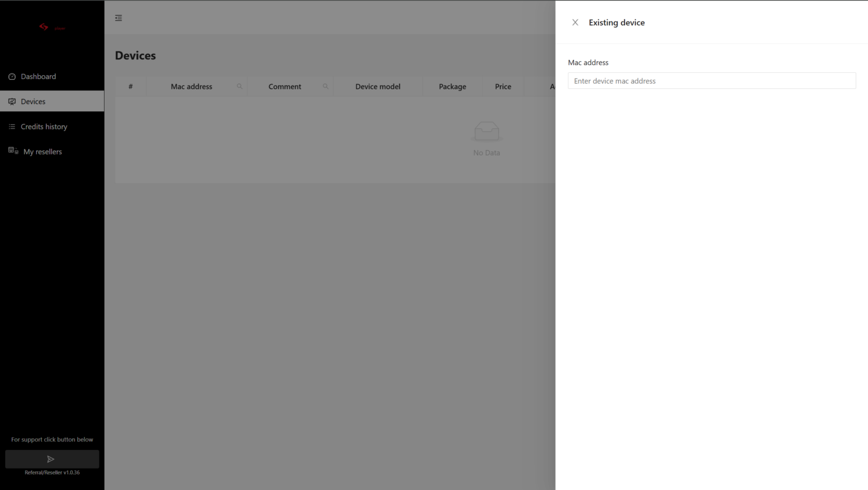Close the Existing device panel

(575, 22)
